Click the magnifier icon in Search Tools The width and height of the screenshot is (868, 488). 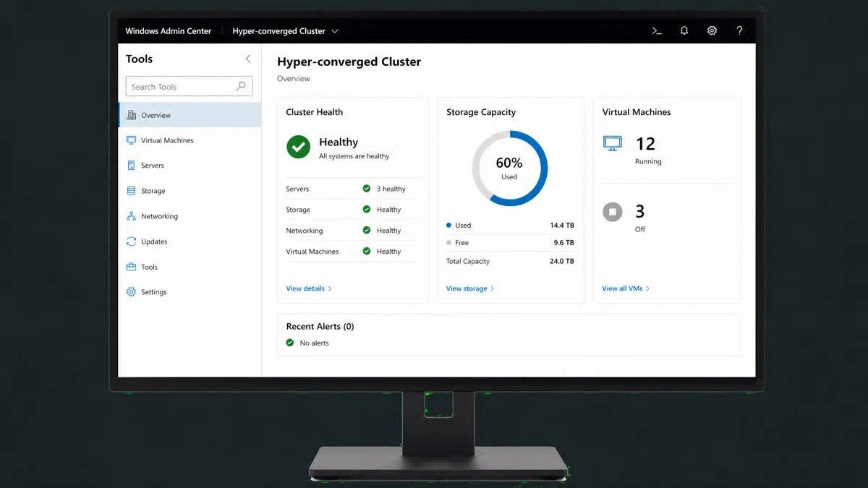(241, 86)
